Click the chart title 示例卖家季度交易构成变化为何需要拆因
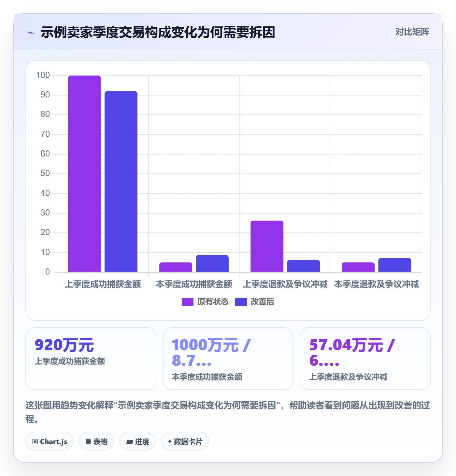This screenshot has height=476, width=456. 158,32
